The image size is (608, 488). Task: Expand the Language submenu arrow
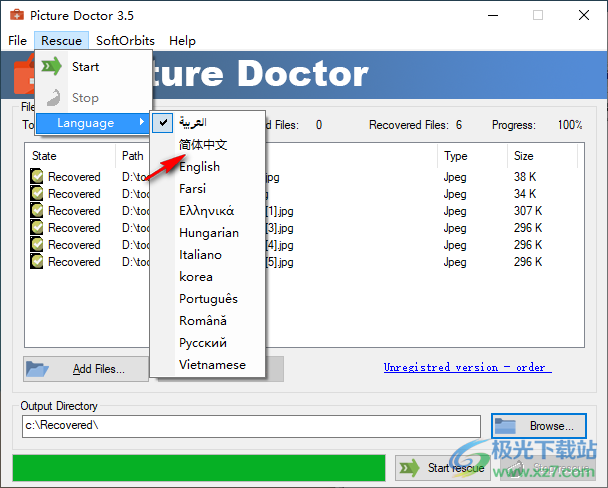[x=142, y=122]
